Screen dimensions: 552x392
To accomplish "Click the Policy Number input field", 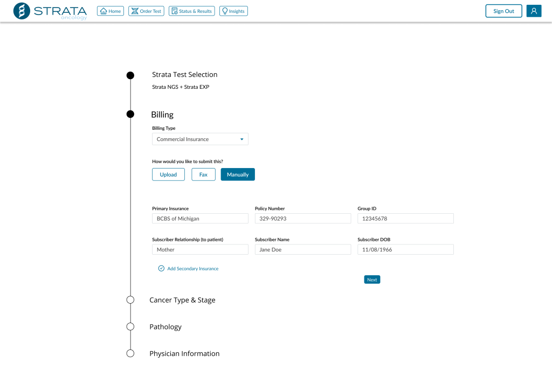I will tap(302, 219).
